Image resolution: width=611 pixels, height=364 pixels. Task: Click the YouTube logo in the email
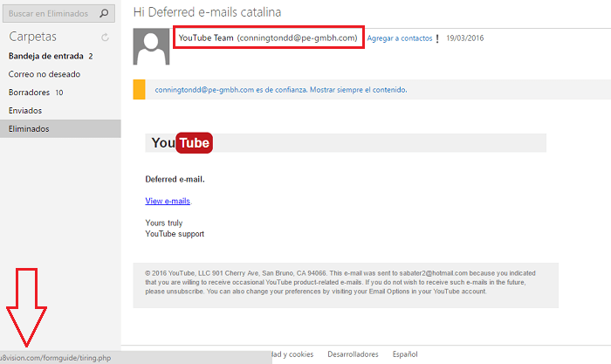[182, 142]
